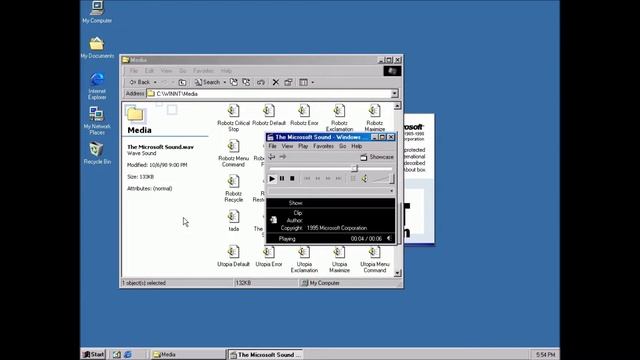Open the media player Go menu
Screen dimensions: 640x360
point(342,146)
